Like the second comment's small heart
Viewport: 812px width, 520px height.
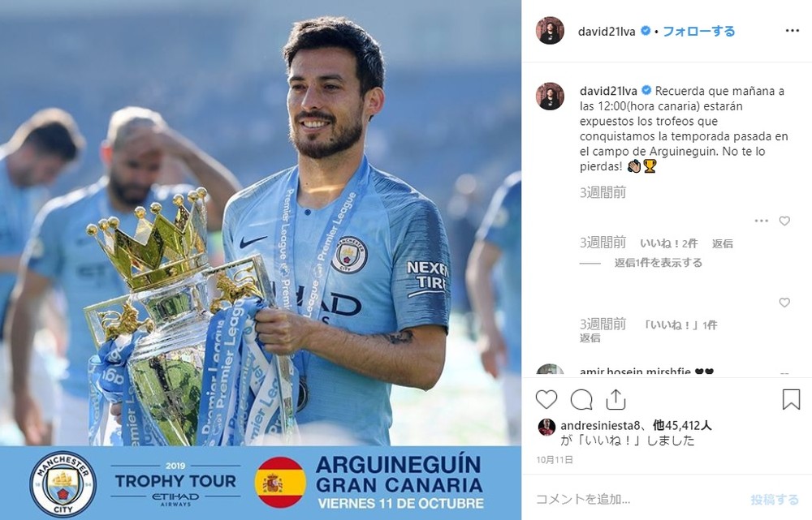click(x=784, y=302)
